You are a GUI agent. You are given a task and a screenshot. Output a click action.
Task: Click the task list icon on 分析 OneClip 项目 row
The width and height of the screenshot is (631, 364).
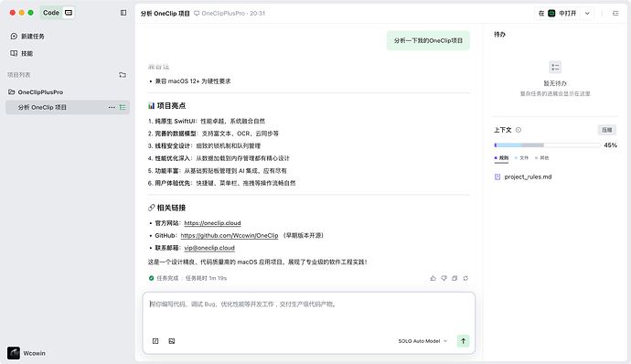(123, 108)
